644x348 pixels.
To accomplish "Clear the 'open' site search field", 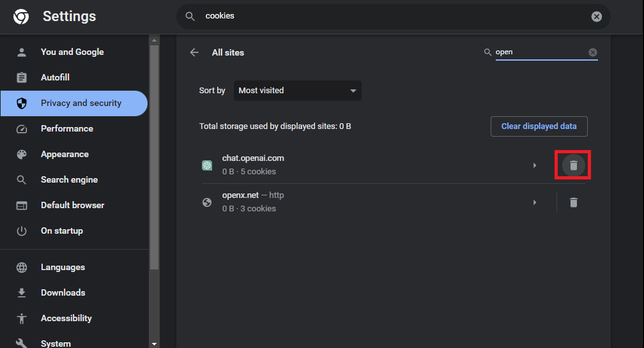I will pyautogui.click(x=593, y=52).
